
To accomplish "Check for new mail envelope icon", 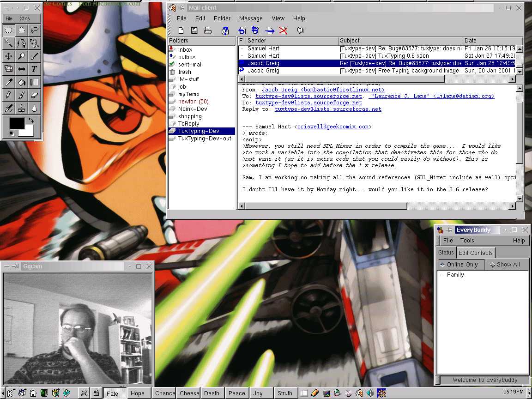I will [x=225, y=30].
